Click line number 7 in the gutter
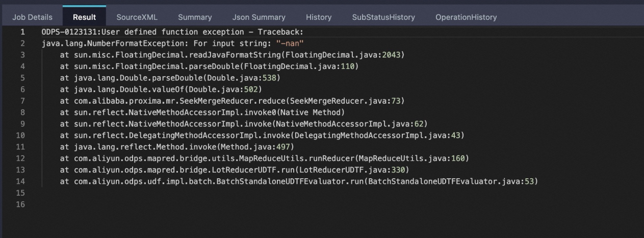 click(22, 100)
